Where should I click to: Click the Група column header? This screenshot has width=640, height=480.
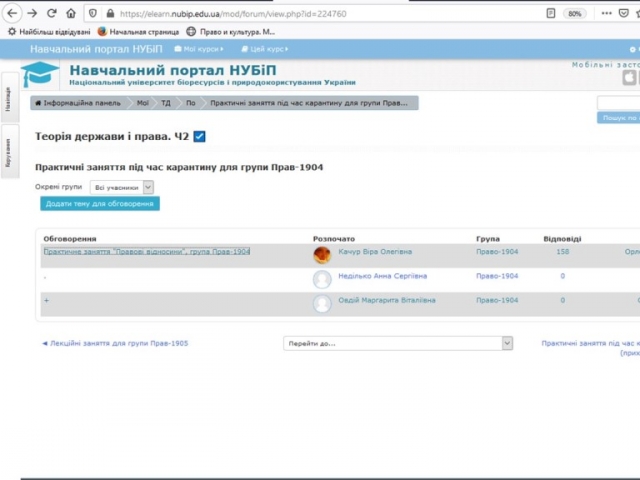(487, 239)
